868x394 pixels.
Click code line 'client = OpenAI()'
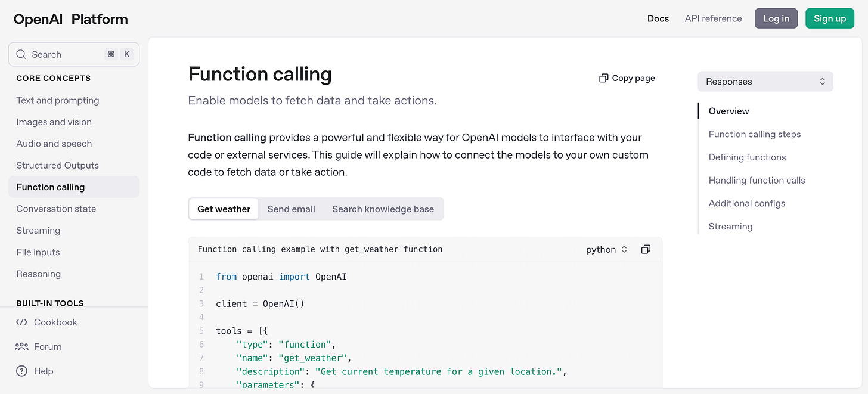[260, 303]
